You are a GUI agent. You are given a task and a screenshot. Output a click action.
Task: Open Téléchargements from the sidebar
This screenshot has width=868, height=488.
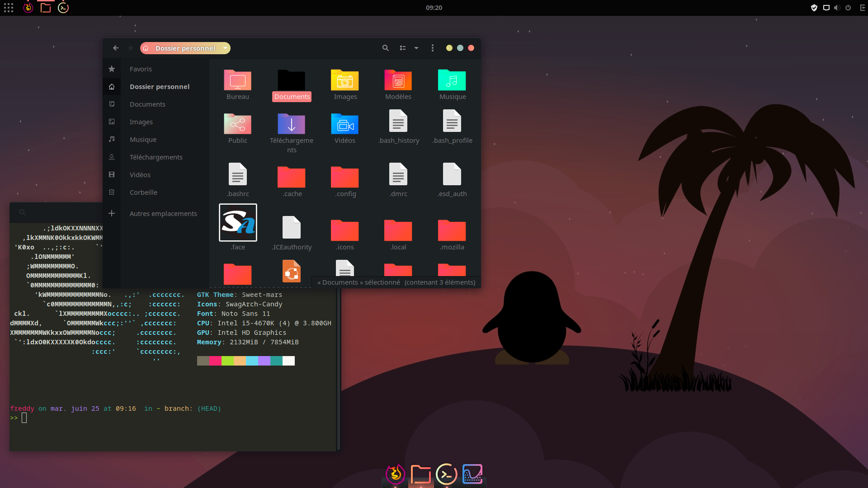[156, 157]
